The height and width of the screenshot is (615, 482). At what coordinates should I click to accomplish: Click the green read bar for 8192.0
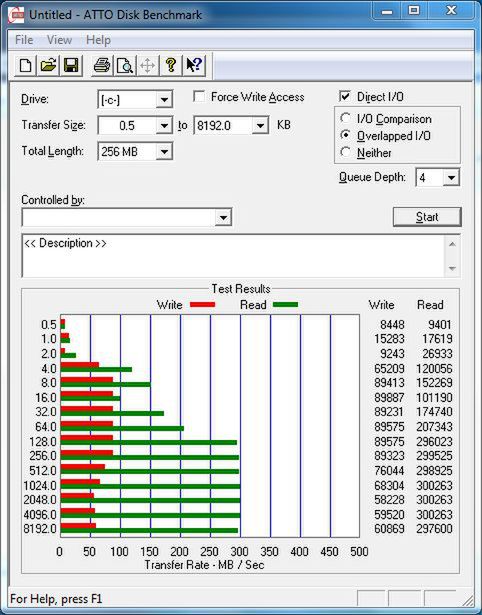pos(149,531)
